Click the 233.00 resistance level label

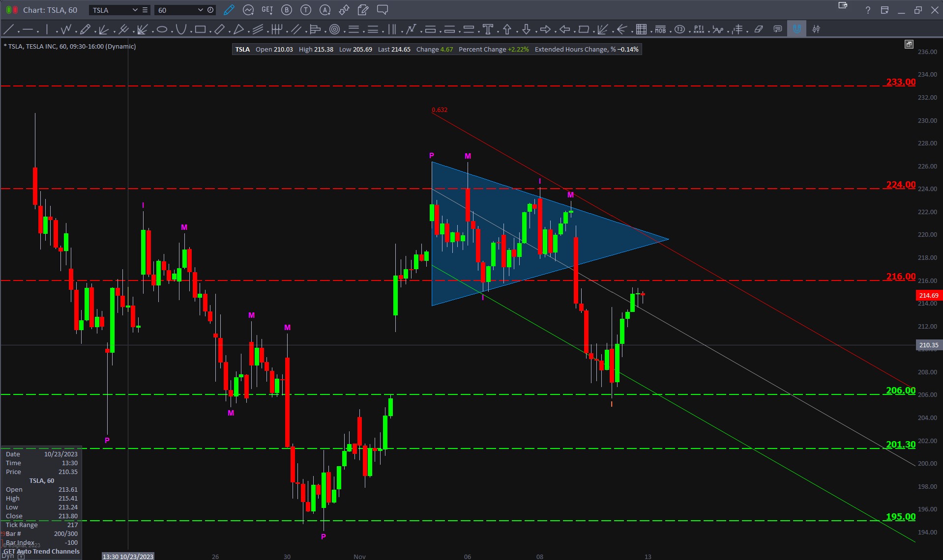900,82
